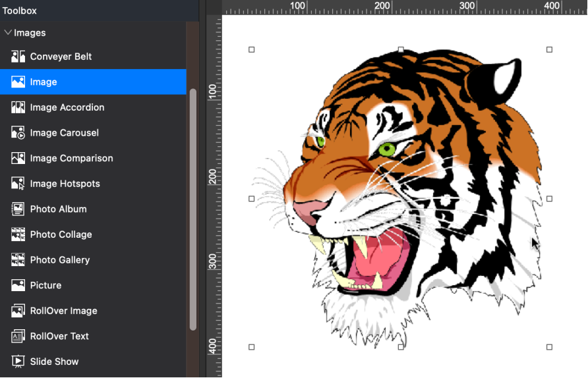
Task: Click the Picture item label
Action: [x=45, y=285]
